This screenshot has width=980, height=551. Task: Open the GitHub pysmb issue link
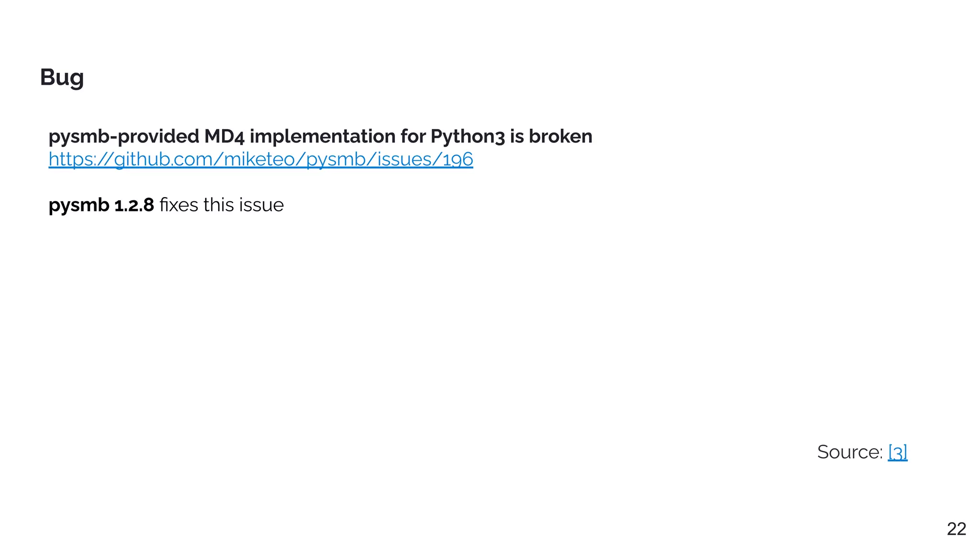[x=261, y=159]
